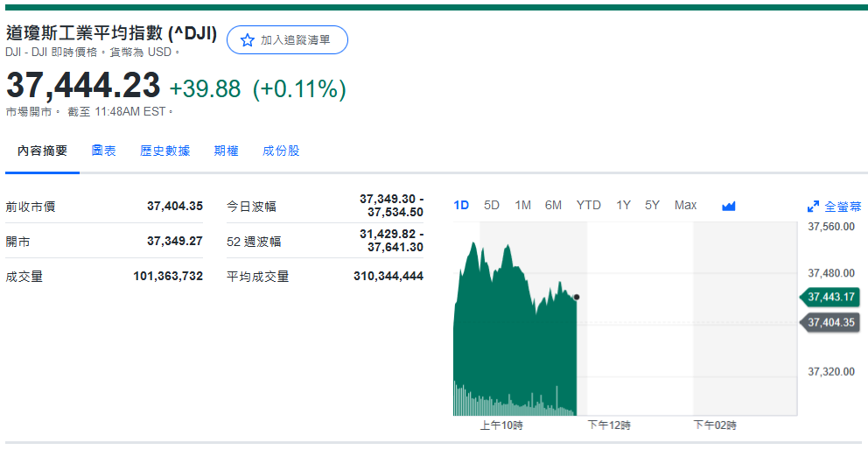868x450 pixels.
Task: Switch to the 歷史數據 tab
Action: [164, 151]
